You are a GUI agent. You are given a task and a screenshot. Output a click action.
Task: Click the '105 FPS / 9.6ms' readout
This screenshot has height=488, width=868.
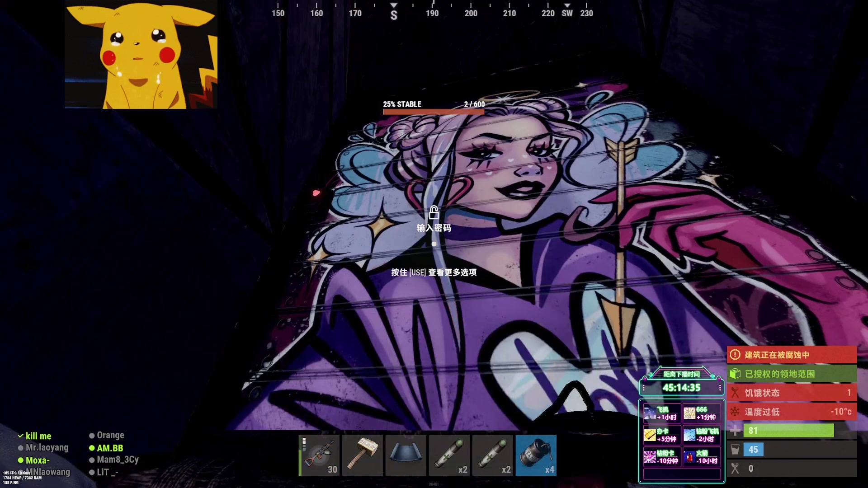(16, 473)
